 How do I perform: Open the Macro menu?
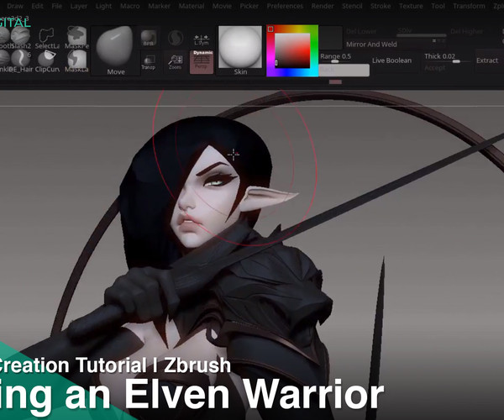[x=130, y=6]
